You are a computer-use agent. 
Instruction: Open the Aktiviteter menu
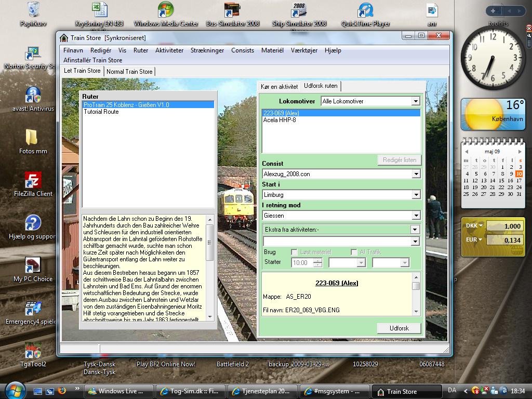(169, 50)
